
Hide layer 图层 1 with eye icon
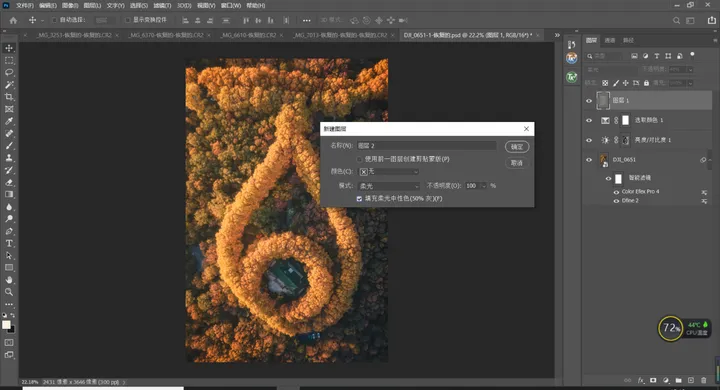(x=589, y=101)
